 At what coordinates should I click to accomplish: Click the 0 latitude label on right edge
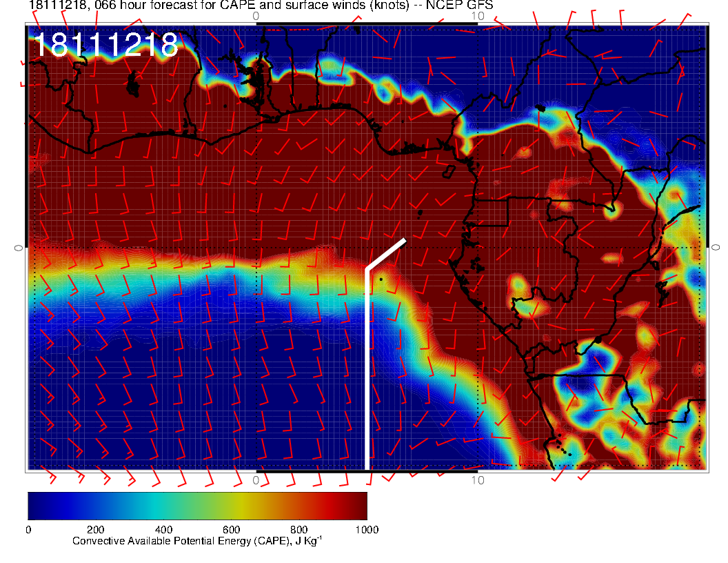(716, 247)
